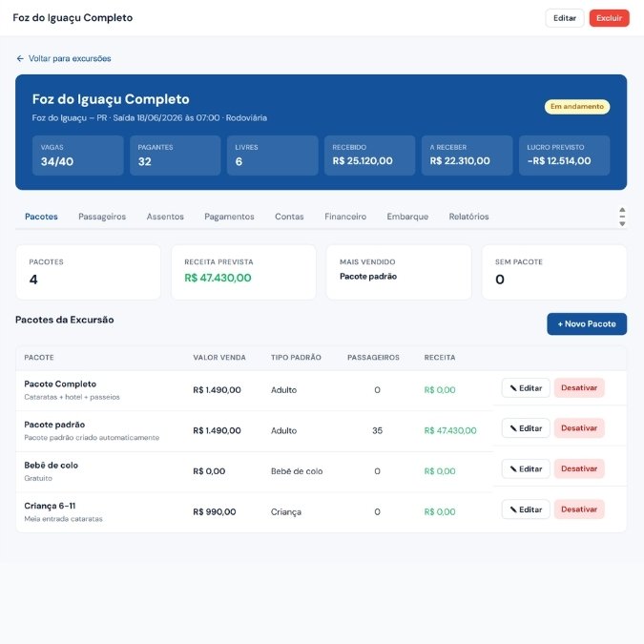This screenshot has height=644, width=644.
Task: Click the Livres 6 stat card
Action: [x=272, y=156]
